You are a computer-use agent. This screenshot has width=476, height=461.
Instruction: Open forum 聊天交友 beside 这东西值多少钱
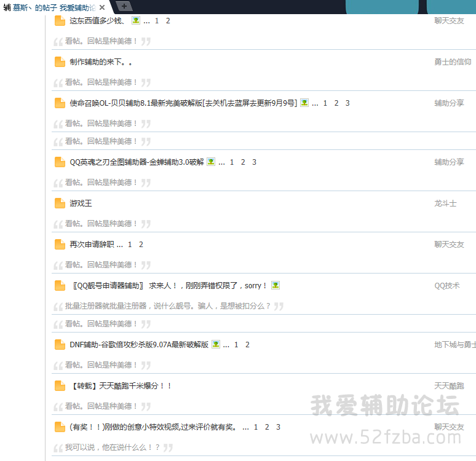click(x=449, y=21)
